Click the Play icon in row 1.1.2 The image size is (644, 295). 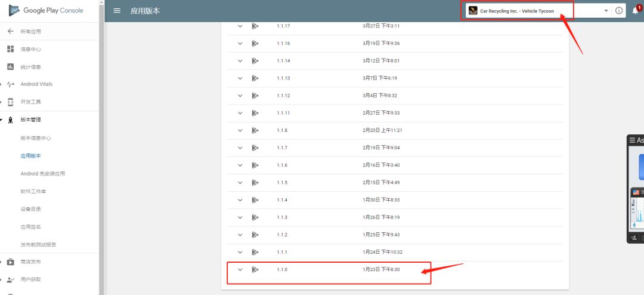click(255, 235)
